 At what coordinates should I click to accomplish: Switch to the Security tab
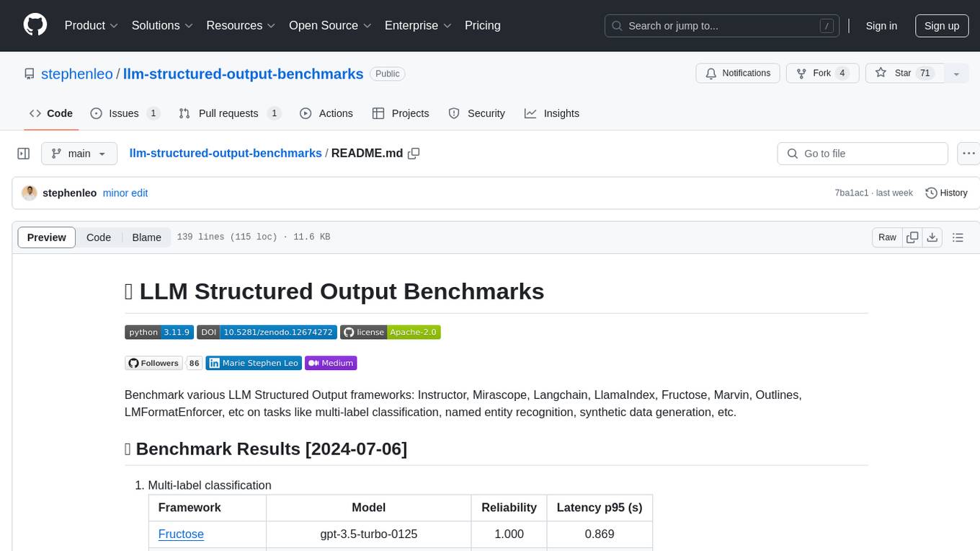click(x=476, y=113)
